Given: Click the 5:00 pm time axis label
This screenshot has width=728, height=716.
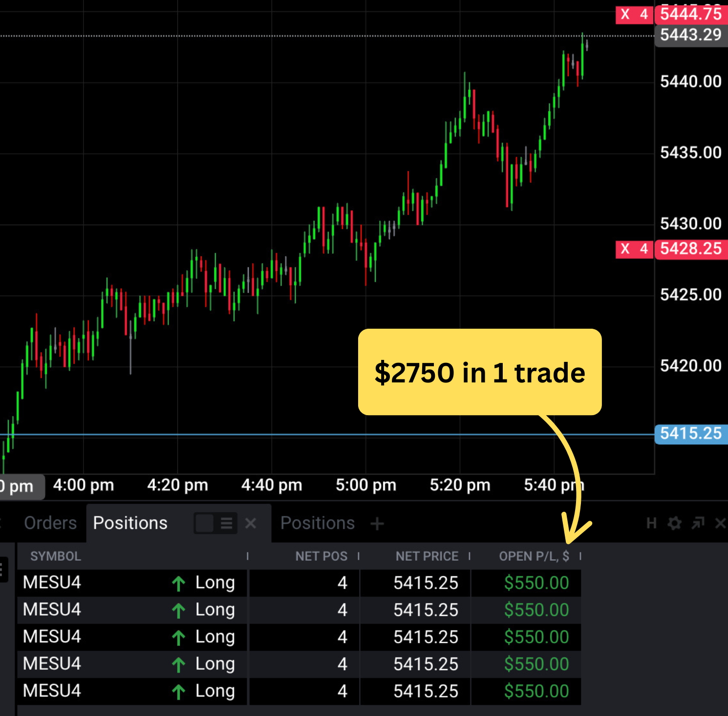Looking at the screenshot, I should click(366, 485).
